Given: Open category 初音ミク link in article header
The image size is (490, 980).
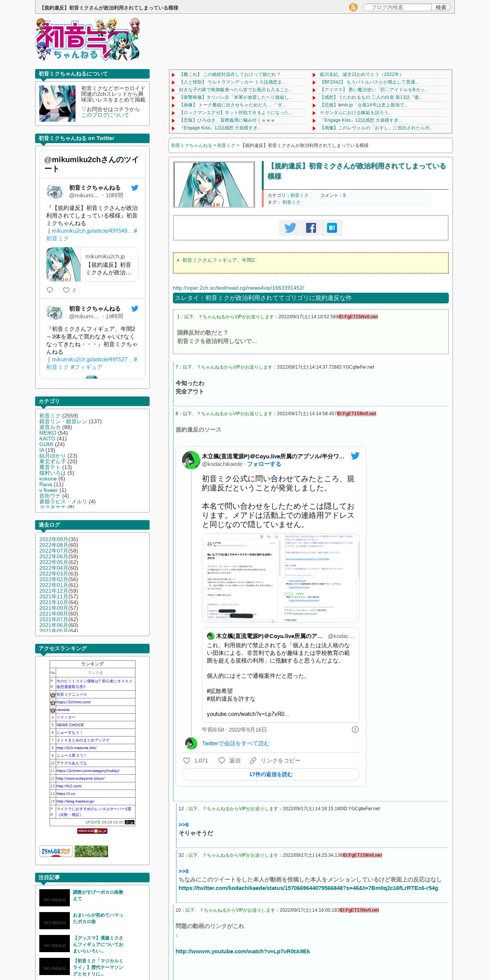Looking at the screenshot, I should point(300,195).
